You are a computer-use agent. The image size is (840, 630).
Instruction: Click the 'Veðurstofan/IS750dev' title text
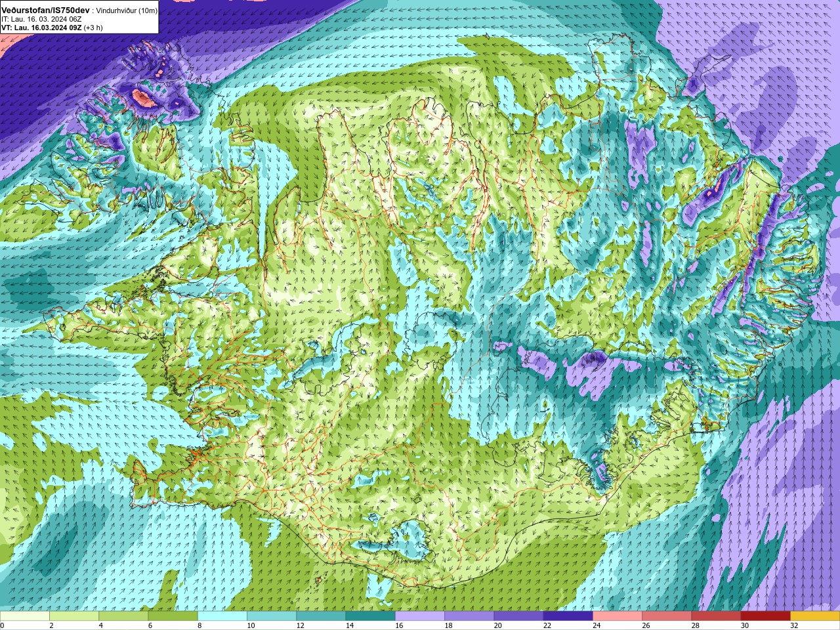45,10
